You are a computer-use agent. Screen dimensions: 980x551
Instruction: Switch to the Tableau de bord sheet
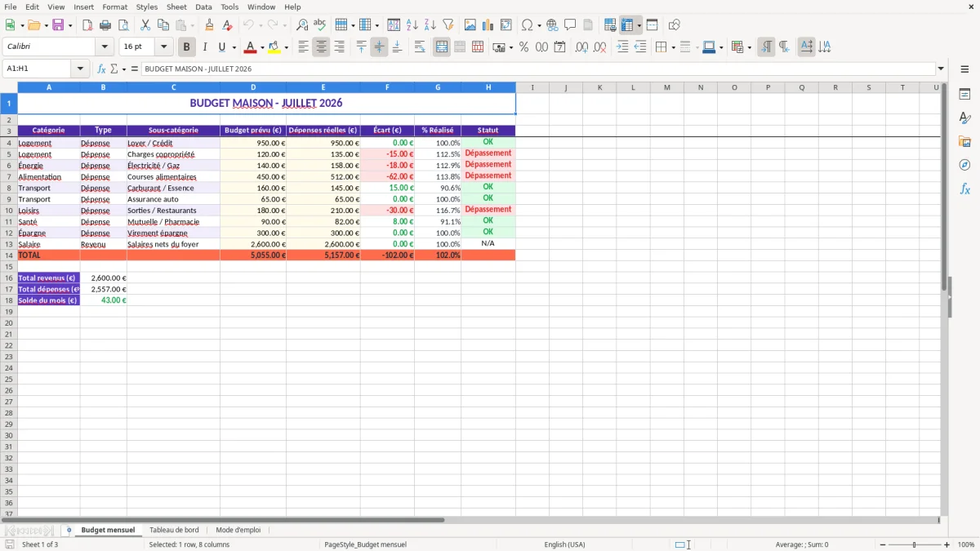[174, 530]
